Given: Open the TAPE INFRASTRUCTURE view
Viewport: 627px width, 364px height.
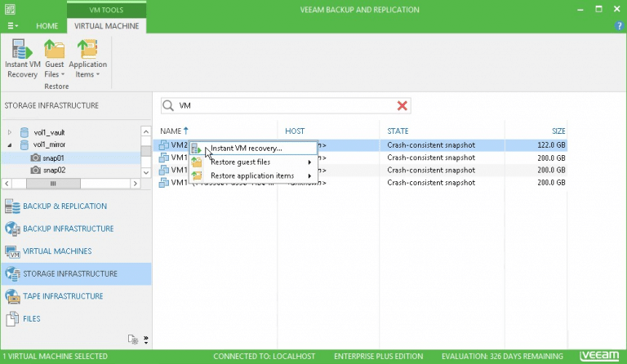Looking at the screenshot, I should click(76, 296).
